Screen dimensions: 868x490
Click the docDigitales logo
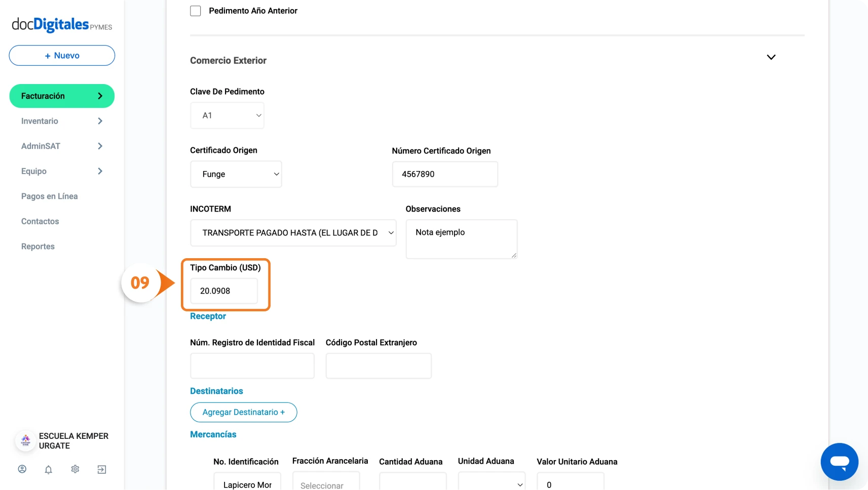(62, 25)
